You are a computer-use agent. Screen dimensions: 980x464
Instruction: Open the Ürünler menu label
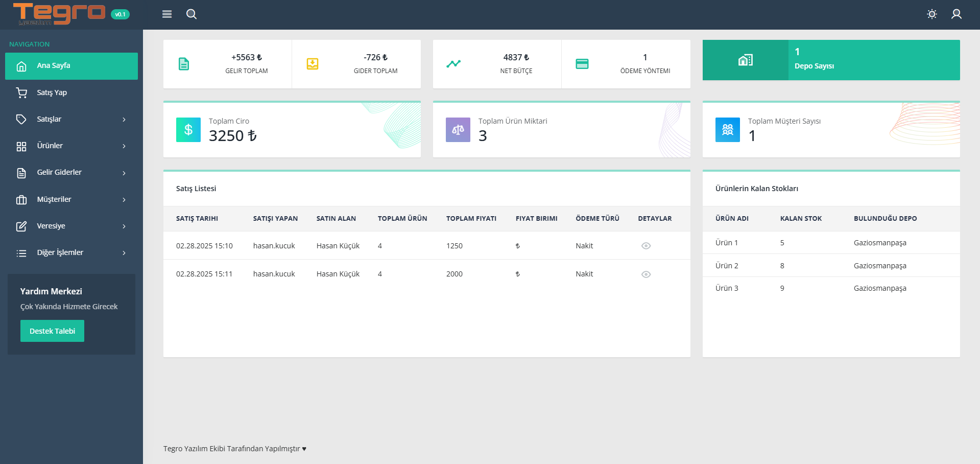coord(50,146)
